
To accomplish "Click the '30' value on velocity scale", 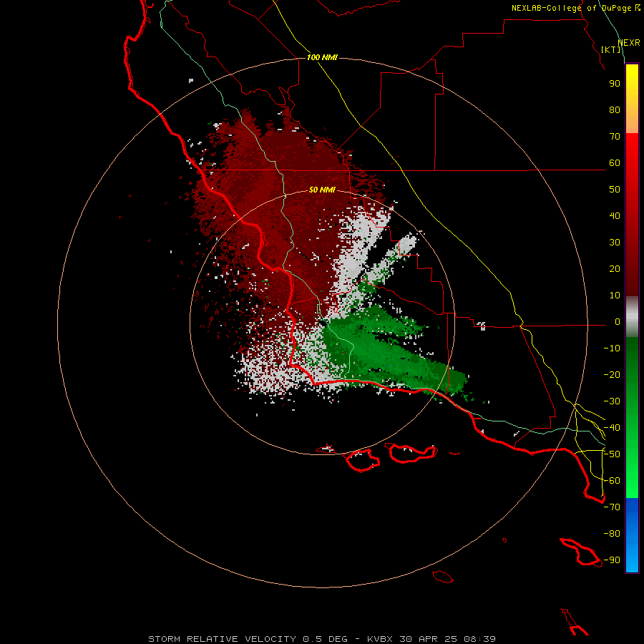I will pyautogui.click(x=615, y=243).
